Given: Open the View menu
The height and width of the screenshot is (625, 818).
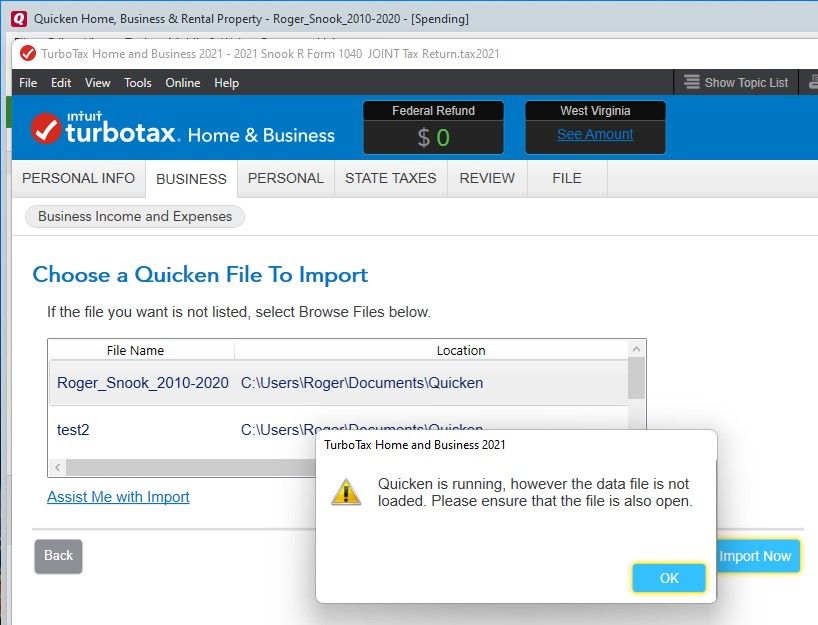Looking at the screenshot, I should pos(98,82).
